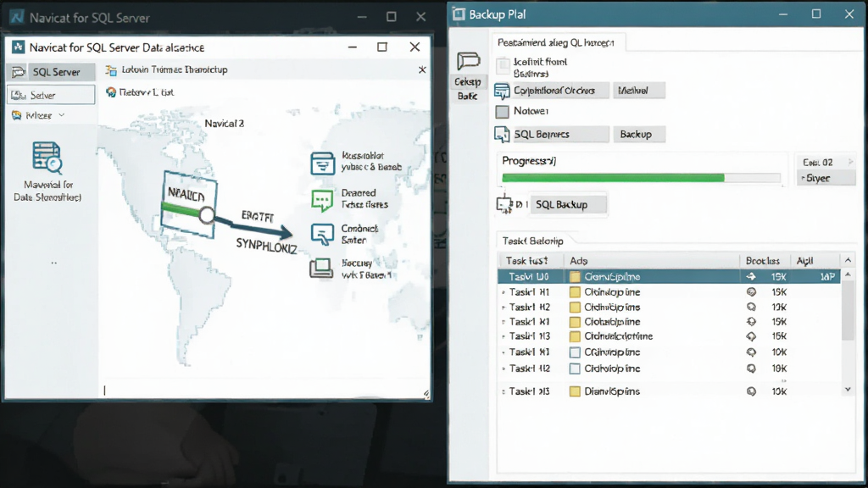This screenshot has width=868, height=488.
Task: Click the Cojelntlorof Orchas button
Action: (x=559, y=91)
